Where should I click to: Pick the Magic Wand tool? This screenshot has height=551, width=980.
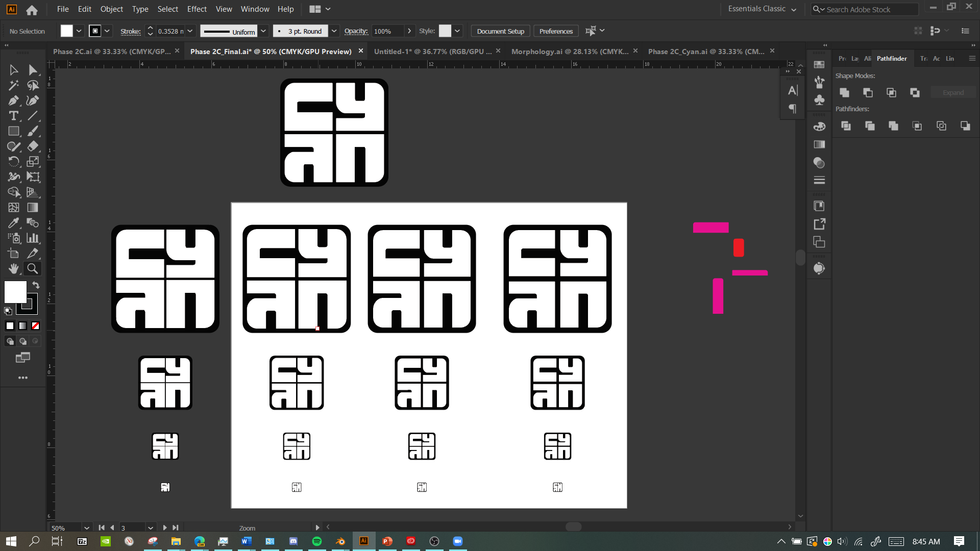tap(14, 85)
